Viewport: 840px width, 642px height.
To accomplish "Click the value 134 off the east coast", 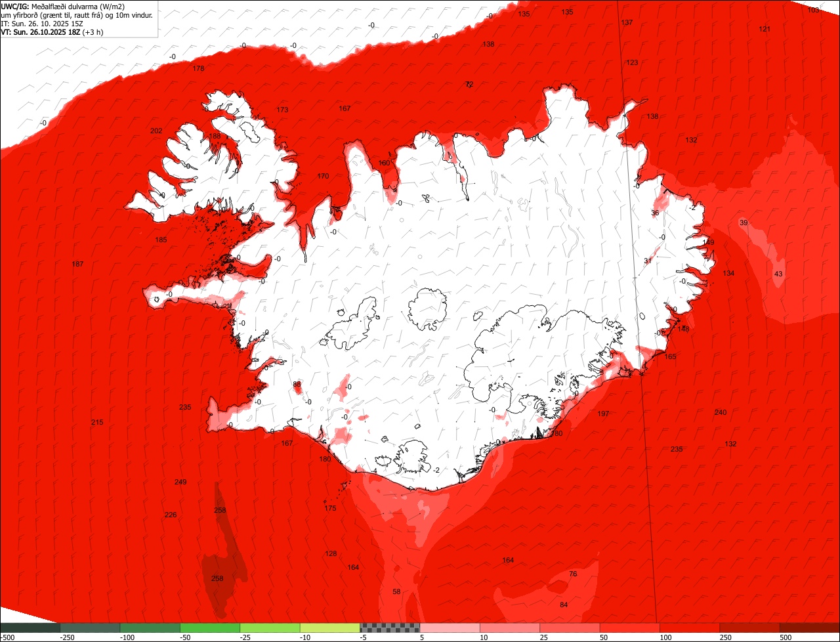I will (729, 273).
